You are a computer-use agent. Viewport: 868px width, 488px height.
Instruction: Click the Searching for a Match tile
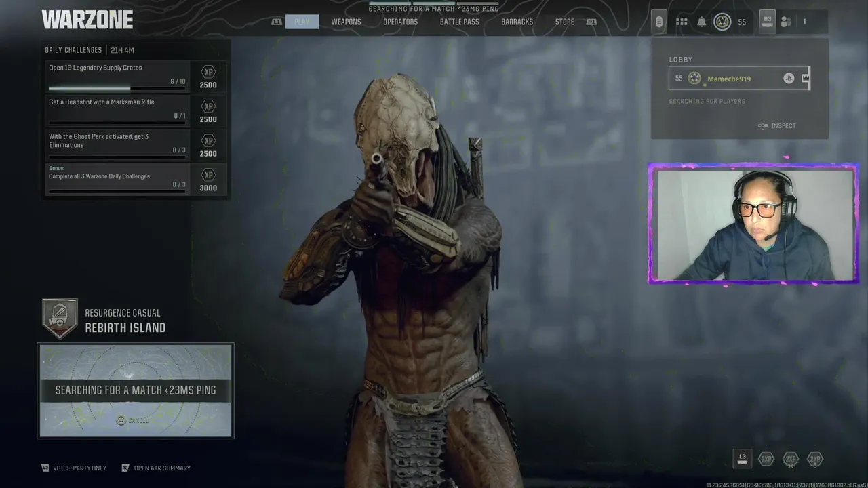(x=136, y=390)
